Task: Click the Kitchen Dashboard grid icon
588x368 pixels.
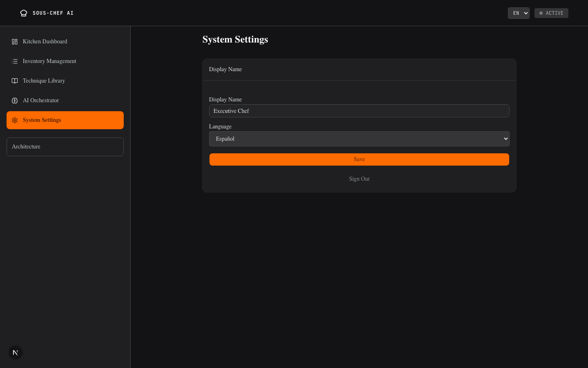Action: coord(15,42)
